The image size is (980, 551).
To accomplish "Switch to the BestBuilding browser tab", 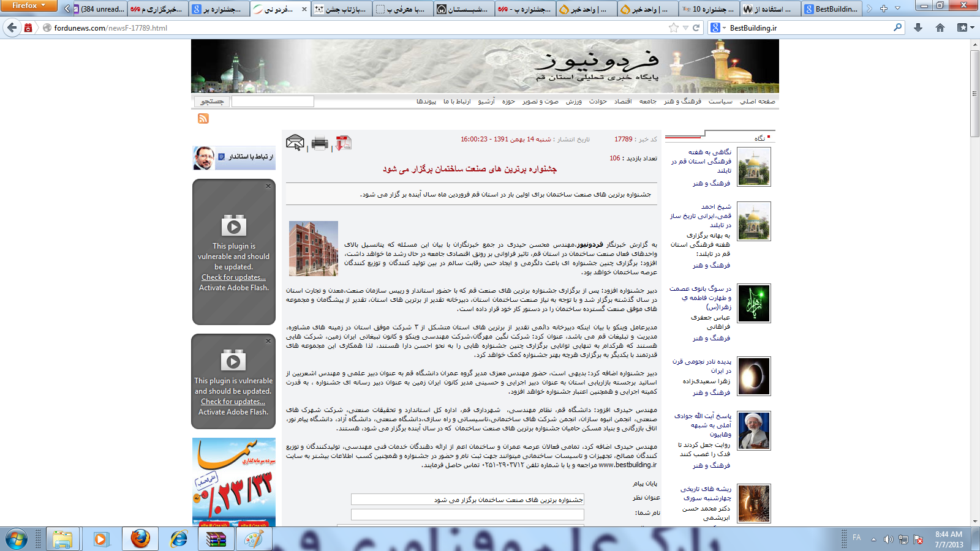I will click(x=831, y=9).
